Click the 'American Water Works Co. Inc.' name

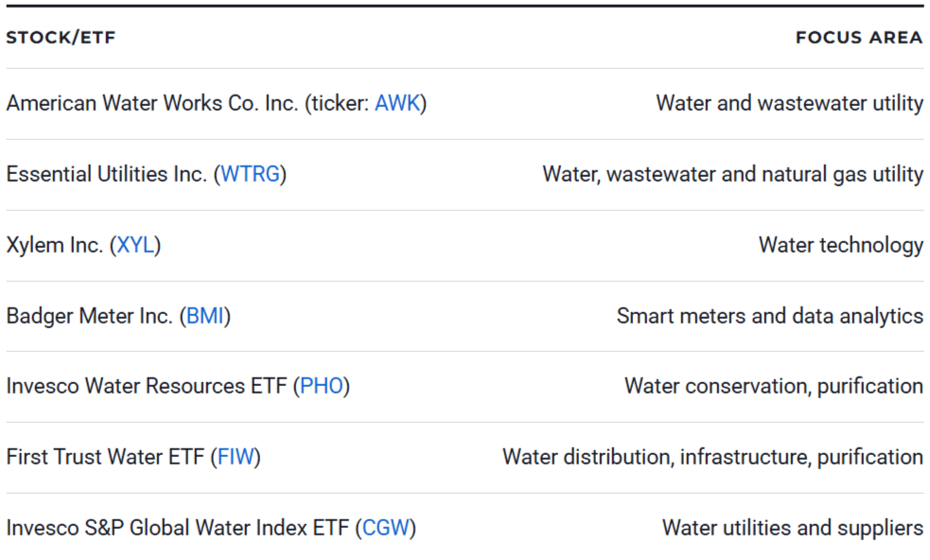click(x=151, y=103)
